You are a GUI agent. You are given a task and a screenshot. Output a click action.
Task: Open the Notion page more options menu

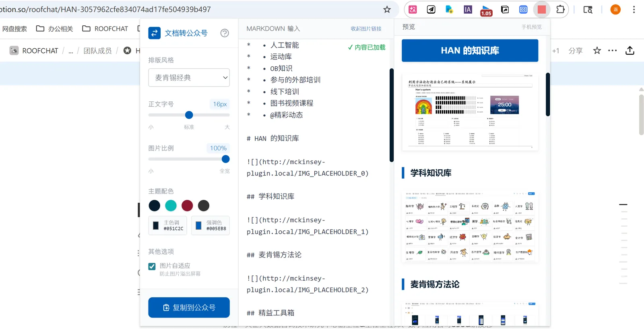pyautogui.click(x=613, y=50)
